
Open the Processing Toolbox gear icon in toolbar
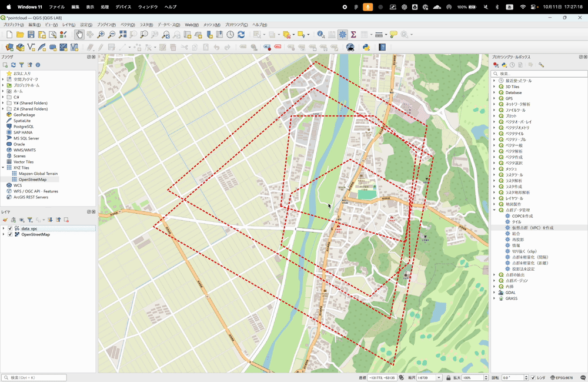[343, 35]
